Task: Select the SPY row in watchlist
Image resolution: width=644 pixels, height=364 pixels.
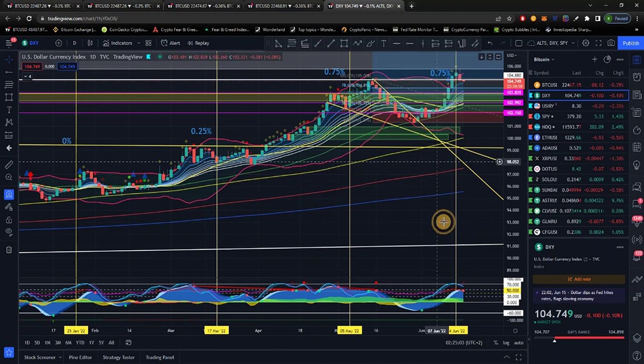Action: point(579,116)
